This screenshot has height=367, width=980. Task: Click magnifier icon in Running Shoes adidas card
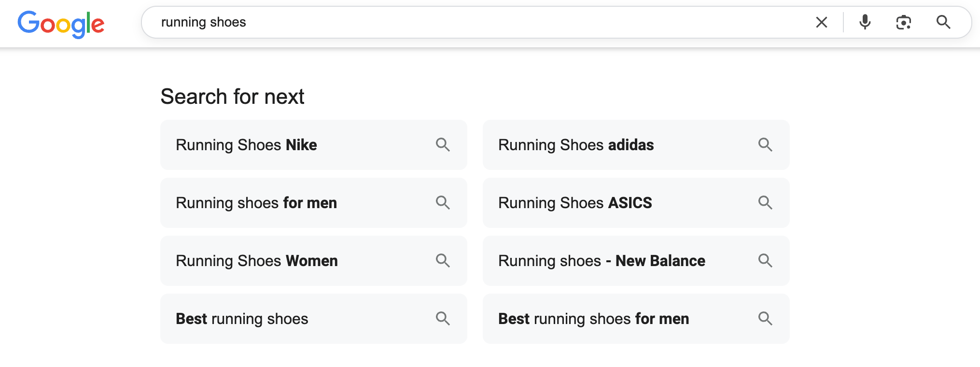click(765, 145)
